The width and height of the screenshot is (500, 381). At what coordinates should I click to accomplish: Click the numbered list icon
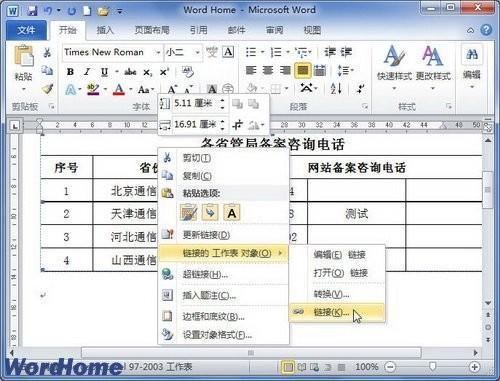click(276, 52)
